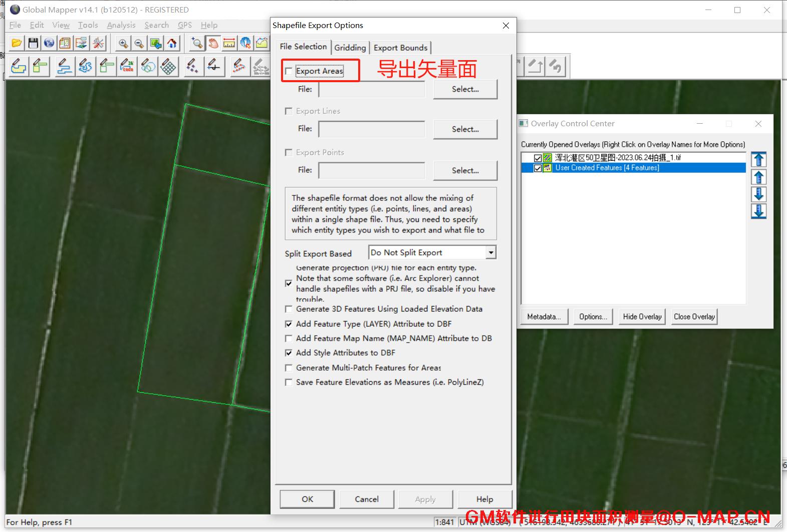The image size is (787, 532).
Task: Move overlay to top with first up arrow
Action: click(x=758, y=160)
